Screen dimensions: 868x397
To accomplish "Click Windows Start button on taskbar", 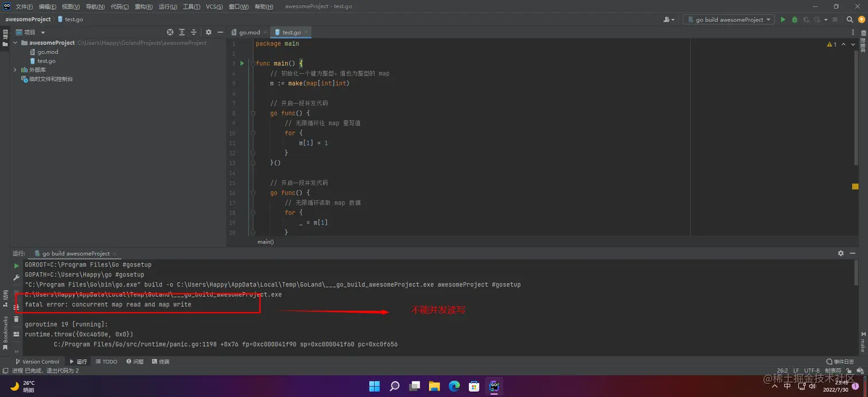I will point(374,386).
